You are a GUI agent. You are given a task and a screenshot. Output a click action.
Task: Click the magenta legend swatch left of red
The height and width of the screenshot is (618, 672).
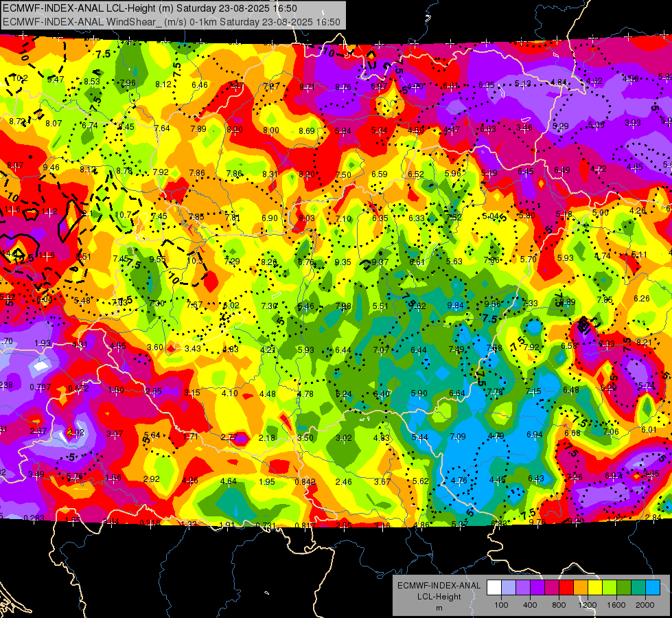[552, 588]
